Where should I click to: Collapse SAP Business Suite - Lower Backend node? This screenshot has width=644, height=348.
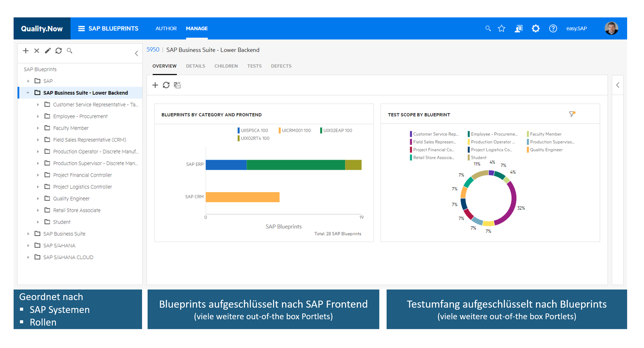tap(28, 93)
